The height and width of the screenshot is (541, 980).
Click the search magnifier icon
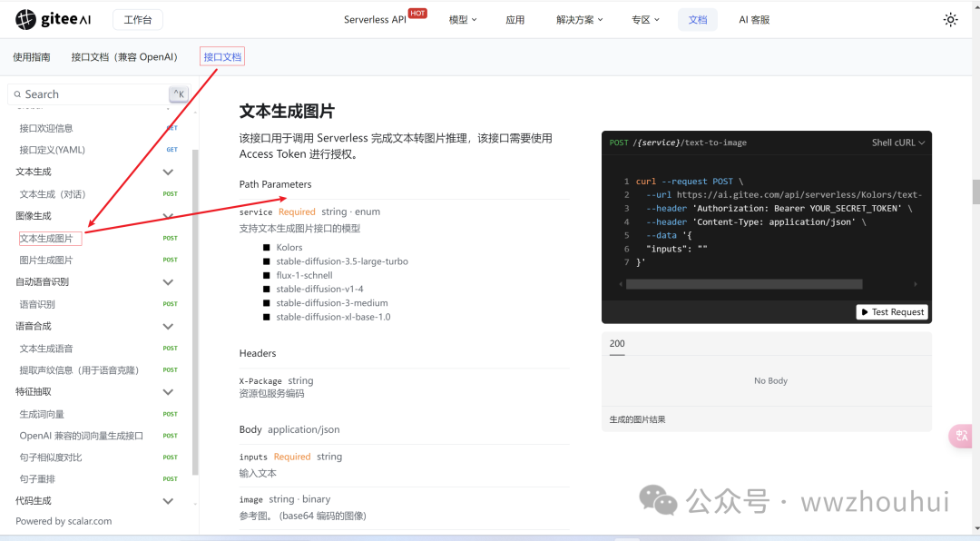tap(17, 94)
